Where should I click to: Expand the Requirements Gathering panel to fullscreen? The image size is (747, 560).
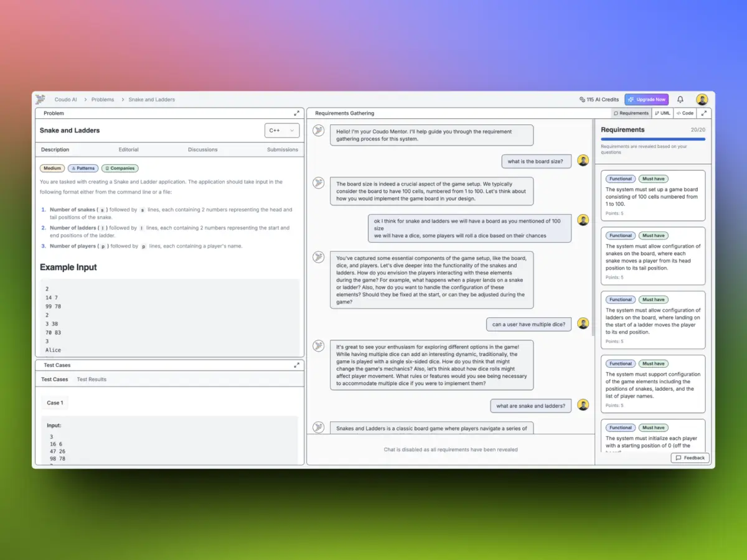(704, 113)
